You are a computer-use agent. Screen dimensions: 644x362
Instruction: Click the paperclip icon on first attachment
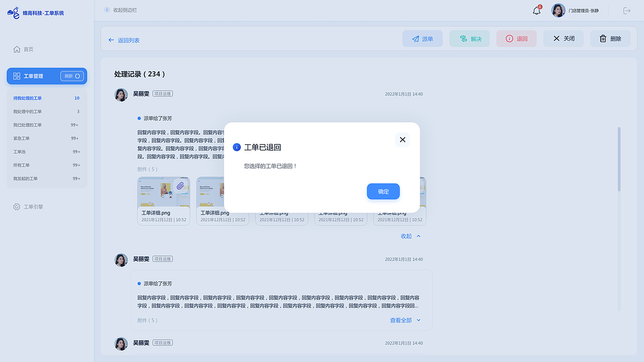(x=181, y=186)
